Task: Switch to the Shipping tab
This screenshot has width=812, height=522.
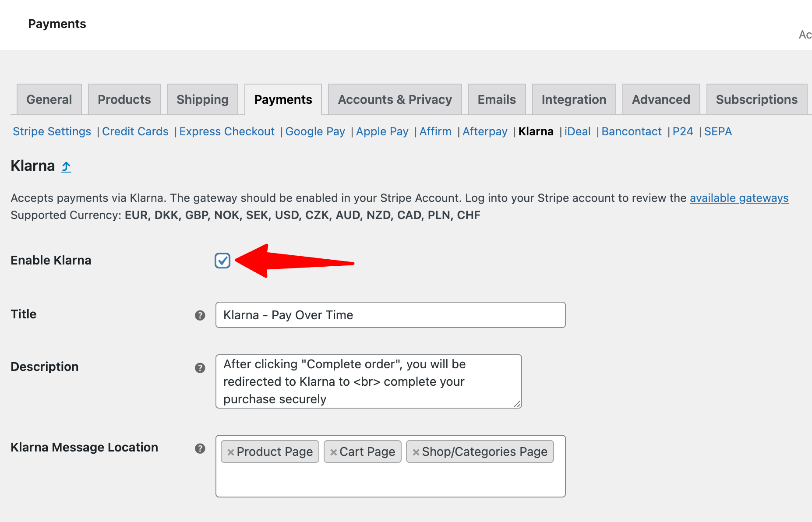Action: 202,99
